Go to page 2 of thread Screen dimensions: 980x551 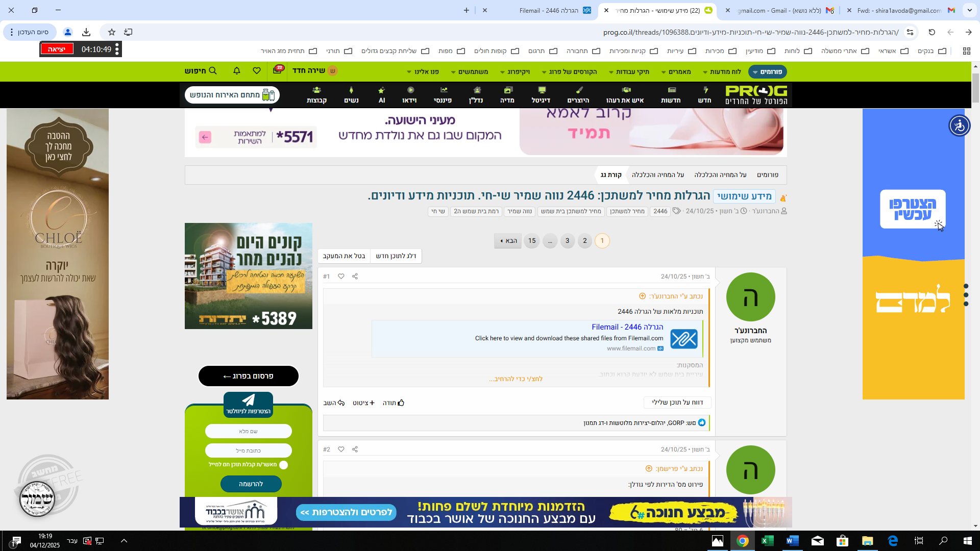[x=585, y=241]
